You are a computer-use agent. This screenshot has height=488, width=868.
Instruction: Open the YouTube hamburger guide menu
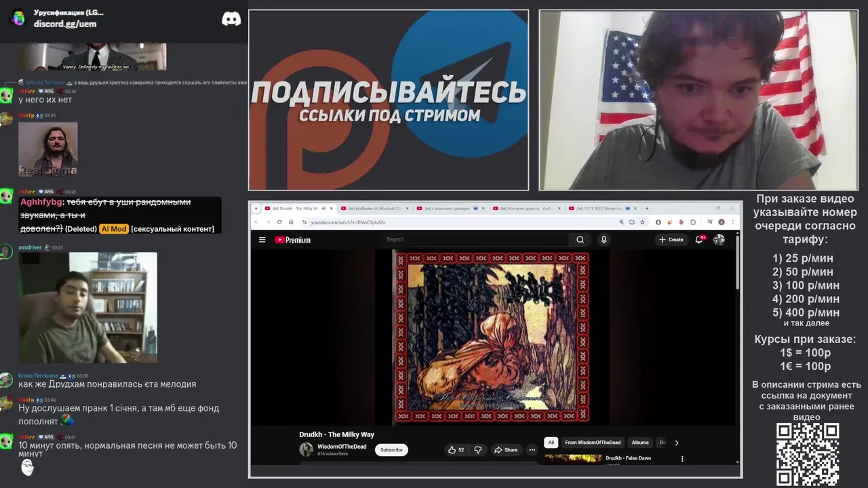click(262, 239)
